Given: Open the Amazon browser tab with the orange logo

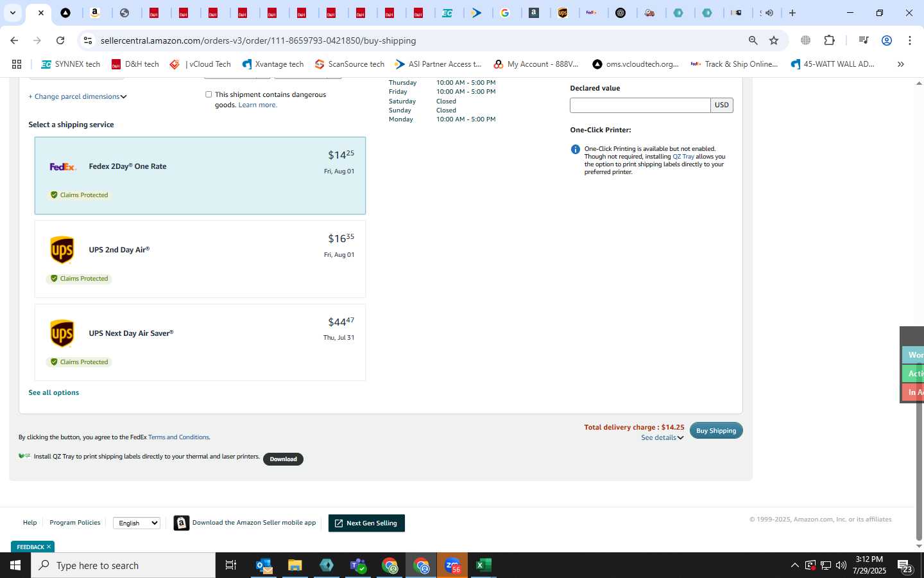Looking at the screenshot, I should click(x=95, y=13).
